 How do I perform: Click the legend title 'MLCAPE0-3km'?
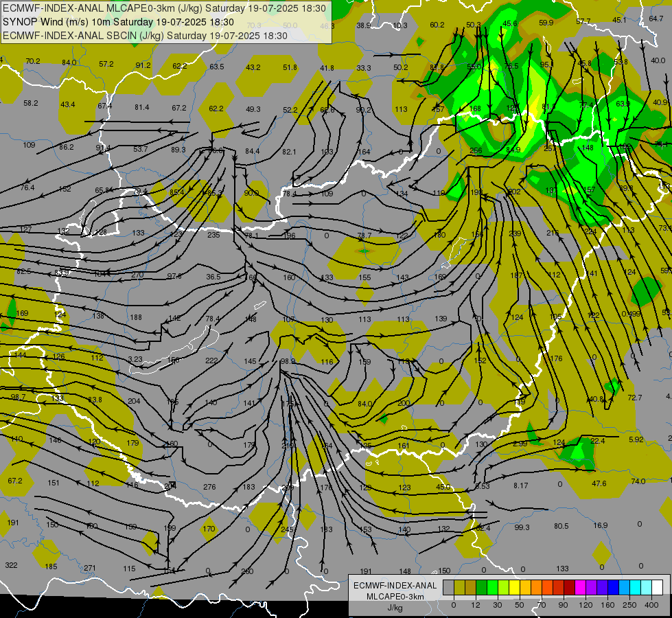[395, 597]
